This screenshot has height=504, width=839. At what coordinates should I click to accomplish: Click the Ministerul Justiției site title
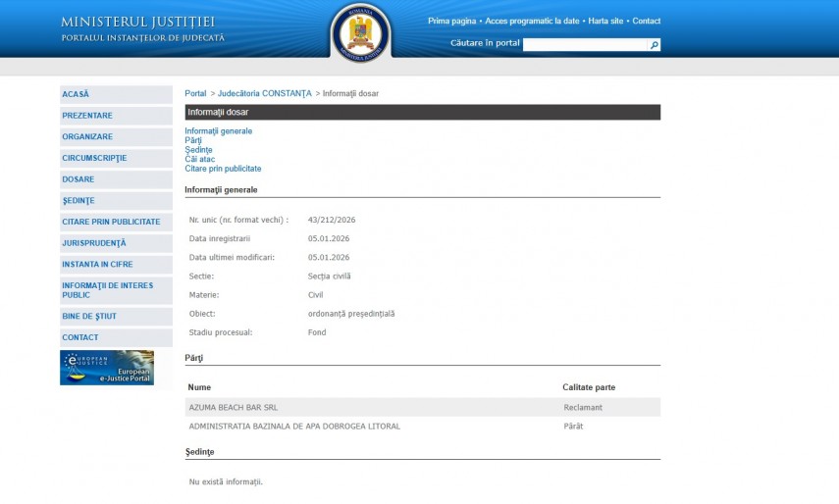tap(138, 22)
